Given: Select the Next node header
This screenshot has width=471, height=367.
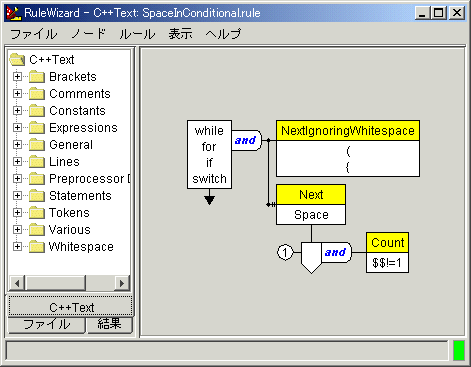Looking at the screenshot, I should [311, 195].
